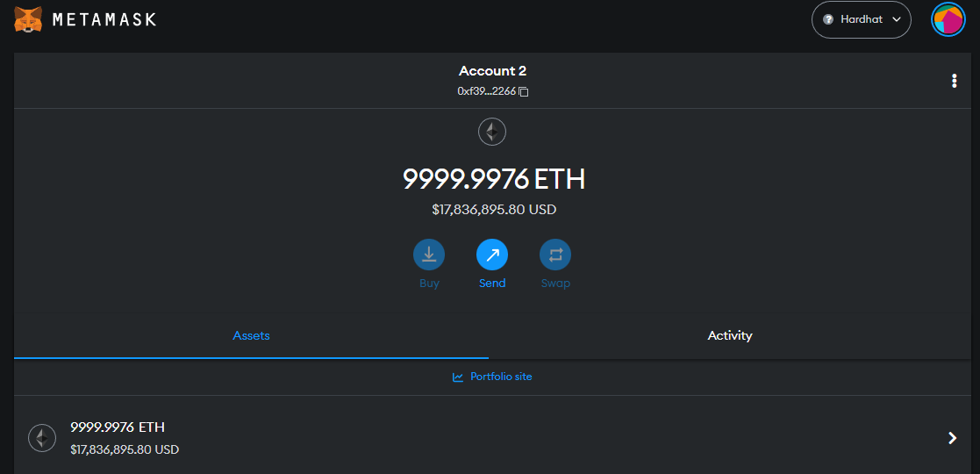Open the 9999.9976 ETH asset row
Screen dimensions: 980x474
492,438
